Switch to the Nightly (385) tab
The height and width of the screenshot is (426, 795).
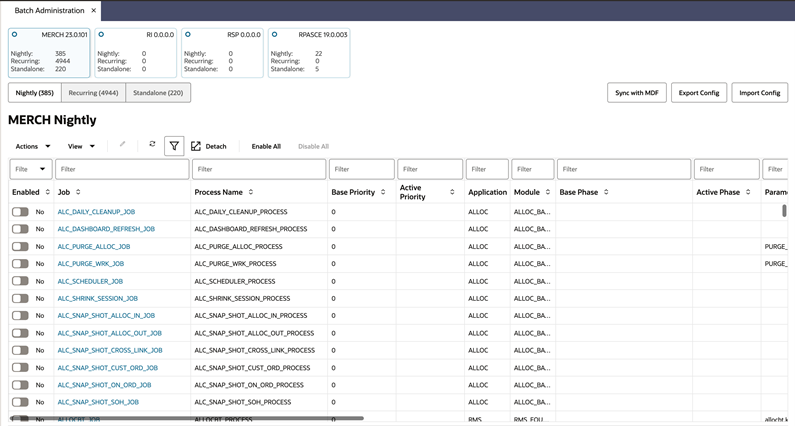click(x=34, y=93)
